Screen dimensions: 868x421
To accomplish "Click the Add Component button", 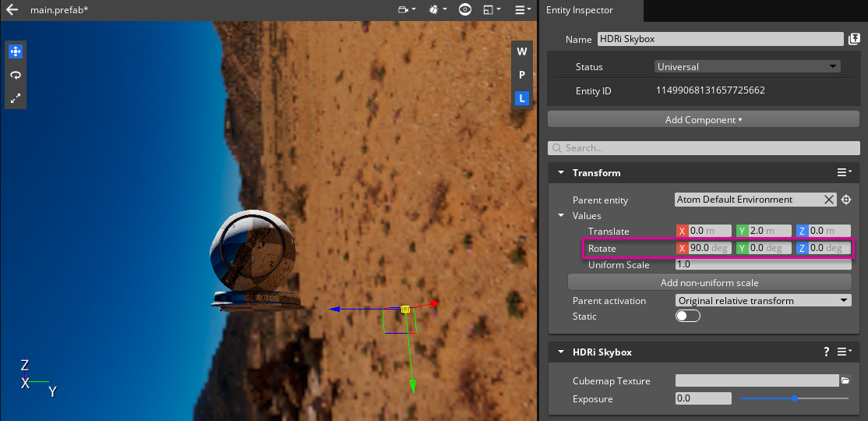I will pyautogui.click(x=703, y=119).
